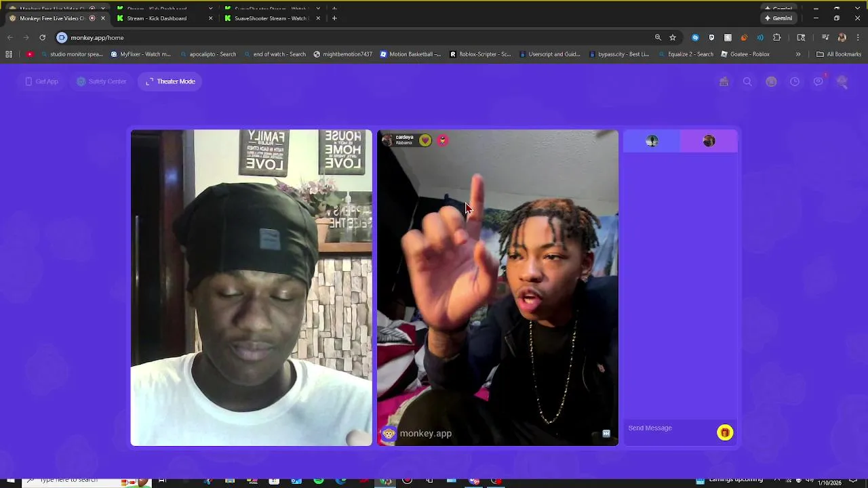Image resolution: width=868 pixels, height=488 pixels.
Task: Click the Chrome profile avatar
Action: tap(842, 38)
